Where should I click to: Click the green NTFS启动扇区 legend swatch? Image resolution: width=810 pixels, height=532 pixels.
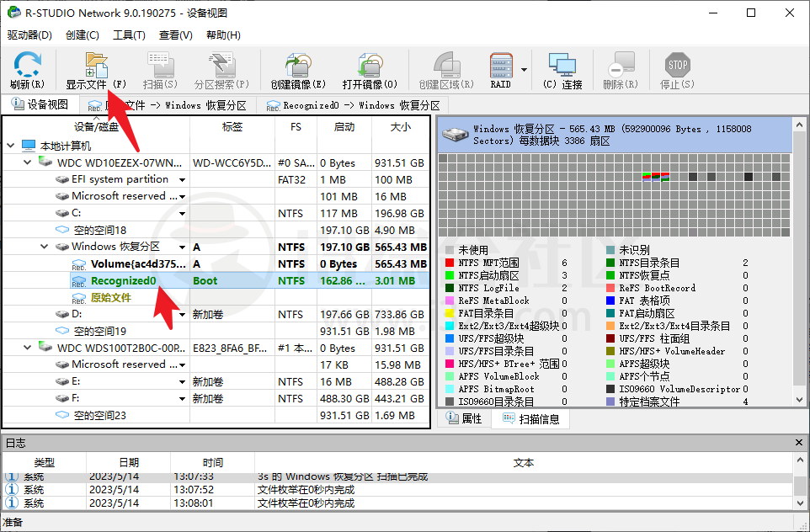coord(450,275)
